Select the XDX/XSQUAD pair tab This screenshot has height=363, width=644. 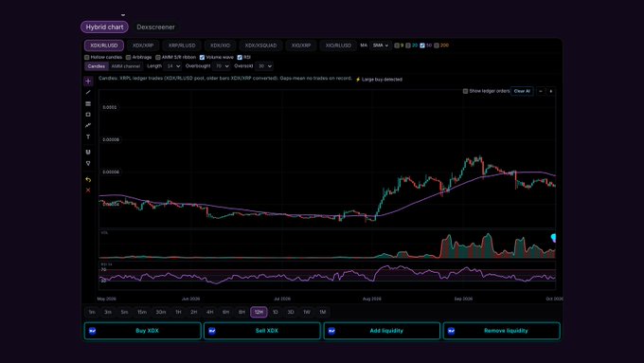(x=260, y=45)
